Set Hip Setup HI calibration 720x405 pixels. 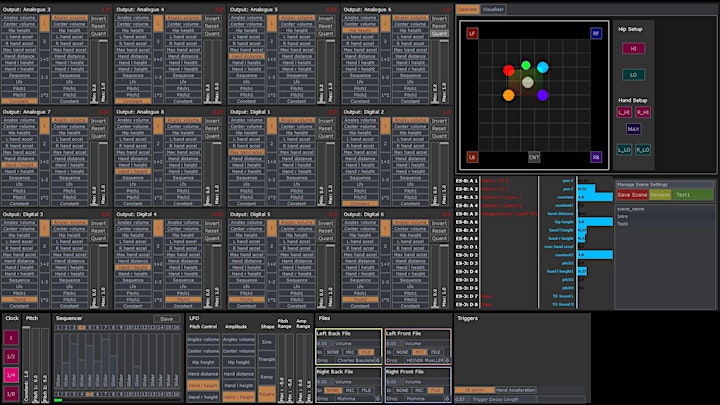(x=633, y=49)
